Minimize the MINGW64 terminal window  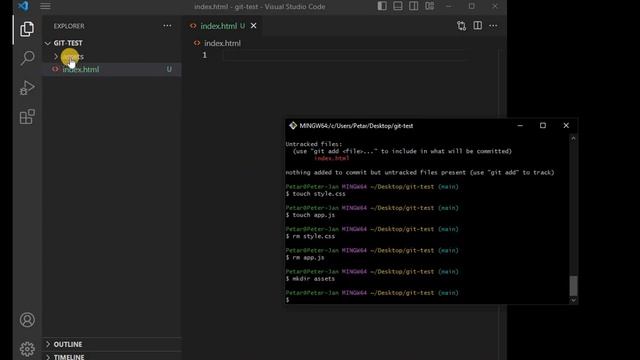(x=520, y=126)
